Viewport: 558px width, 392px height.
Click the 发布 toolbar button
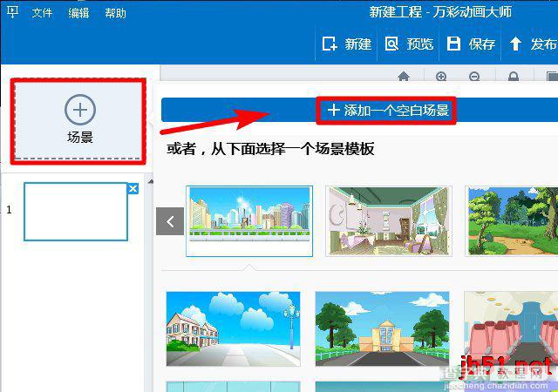[533, 44]
